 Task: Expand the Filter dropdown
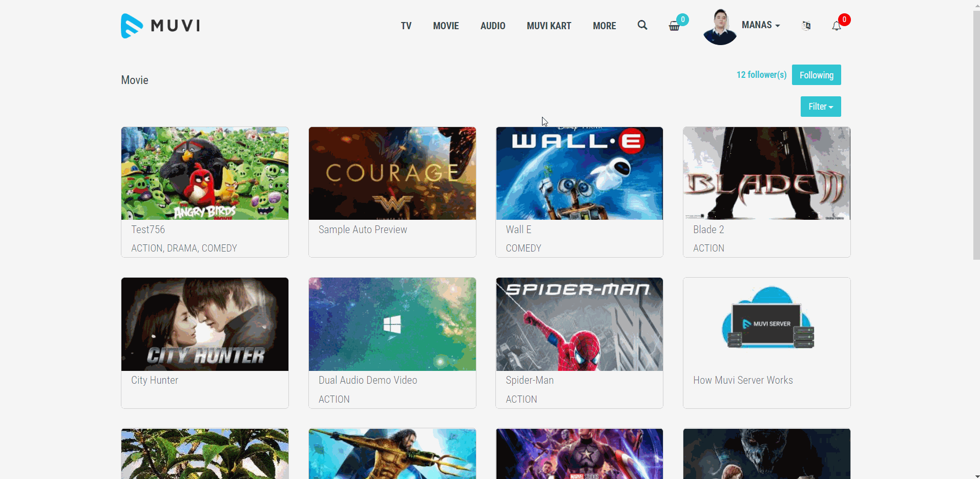[x=820, y=107]
